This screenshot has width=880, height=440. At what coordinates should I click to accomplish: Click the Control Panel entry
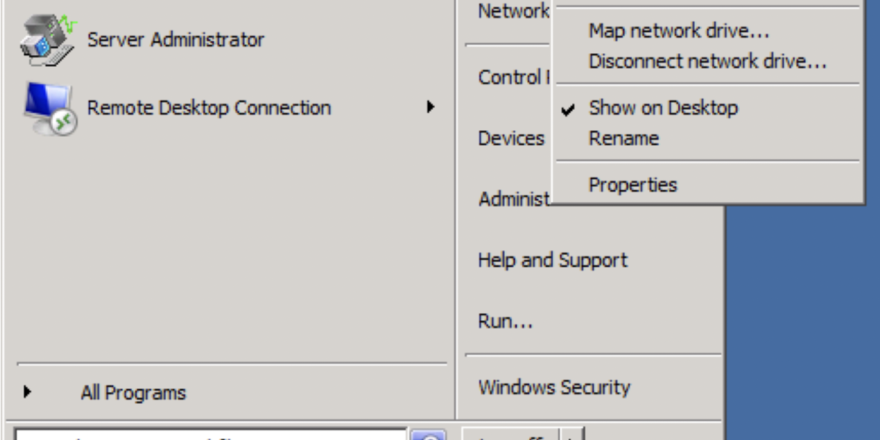point(514,77)
